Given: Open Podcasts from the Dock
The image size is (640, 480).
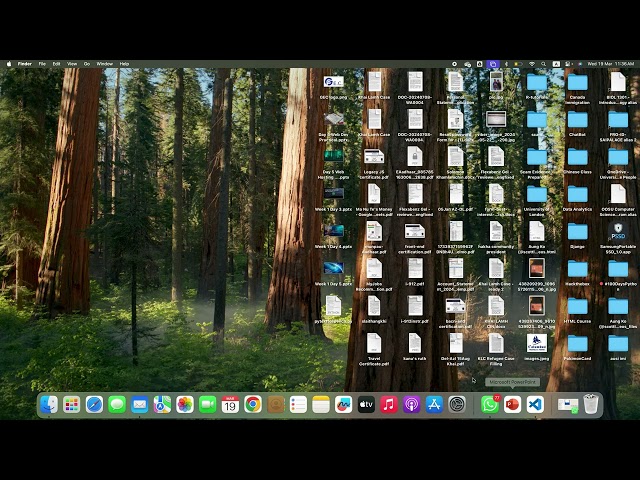Looking at the screenshot, I should [411, 404].
